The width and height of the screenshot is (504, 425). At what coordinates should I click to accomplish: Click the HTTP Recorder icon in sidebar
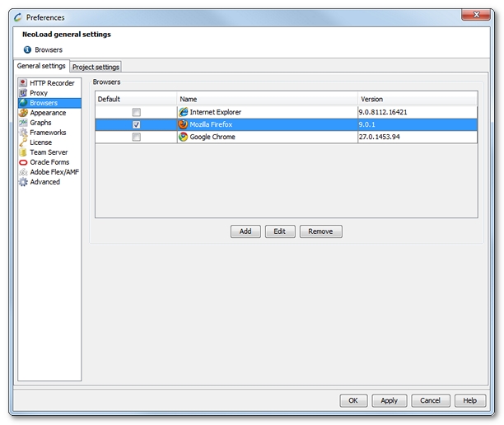point(23,83)
